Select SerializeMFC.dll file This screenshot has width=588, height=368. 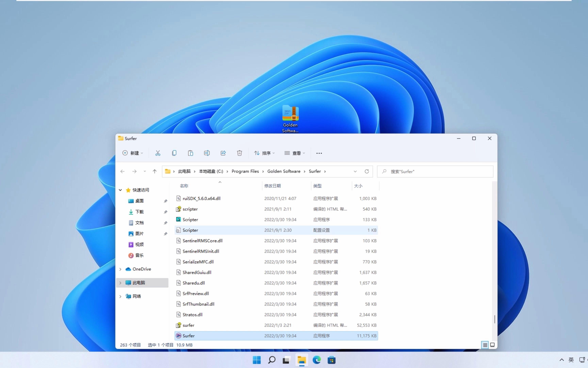coord(276,262)
